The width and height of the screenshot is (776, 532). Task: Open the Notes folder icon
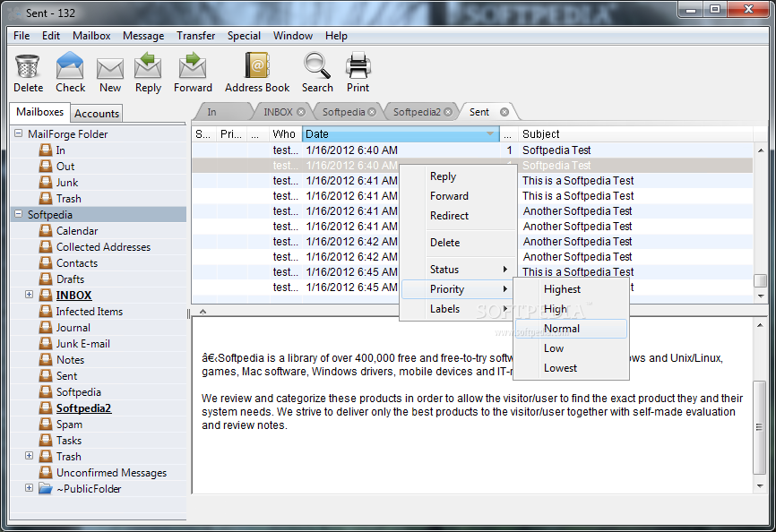pyautogui.click(x=46, y=360)
